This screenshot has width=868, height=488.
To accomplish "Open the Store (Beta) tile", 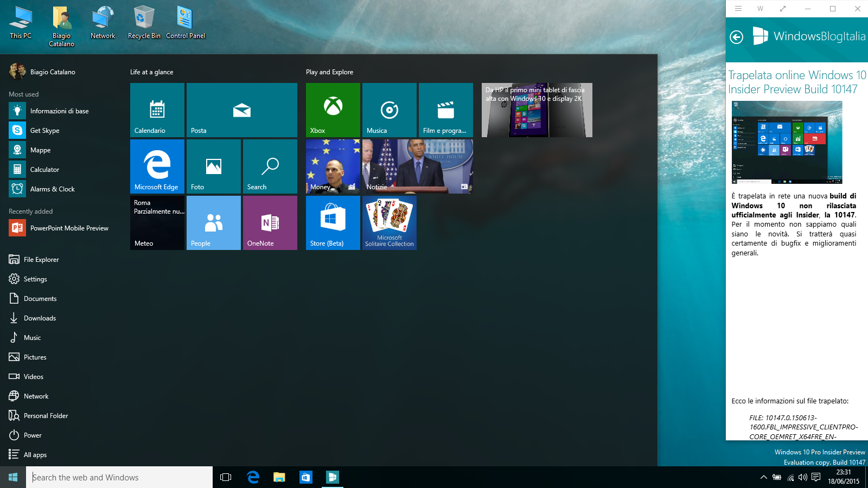I will (333, 223).
